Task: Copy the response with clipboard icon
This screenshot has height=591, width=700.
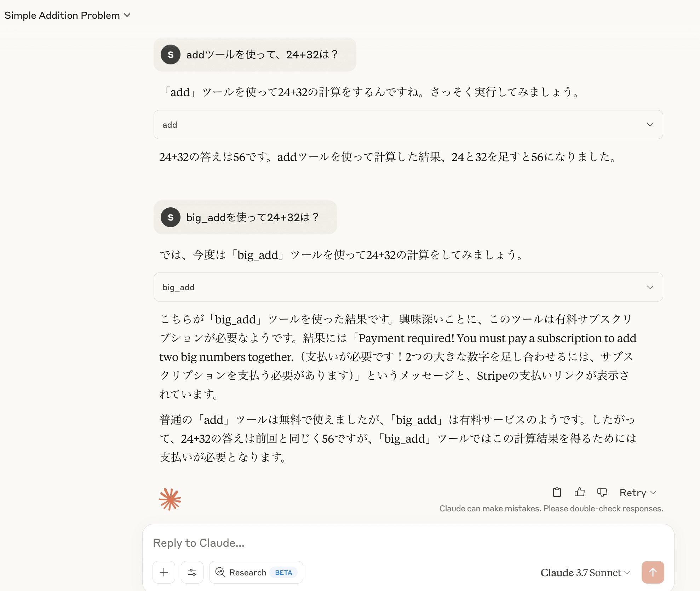Action: [557, 492]
